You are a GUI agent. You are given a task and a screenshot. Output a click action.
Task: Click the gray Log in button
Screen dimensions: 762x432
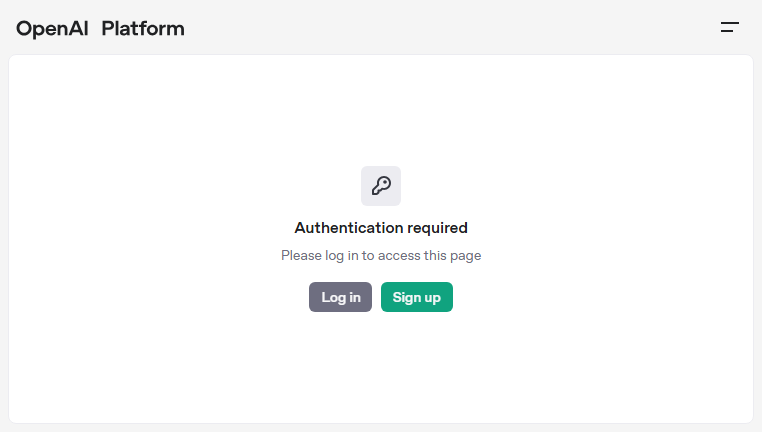[x=340, y=297]
